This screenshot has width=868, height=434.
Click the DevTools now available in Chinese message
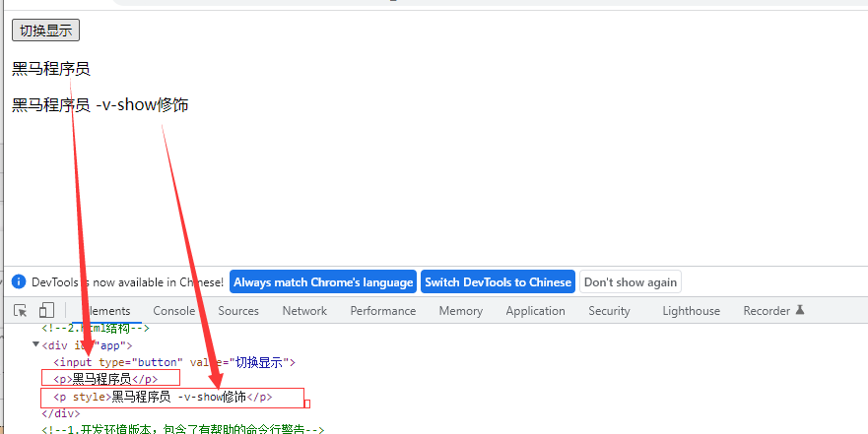click(x=127, y=282)
